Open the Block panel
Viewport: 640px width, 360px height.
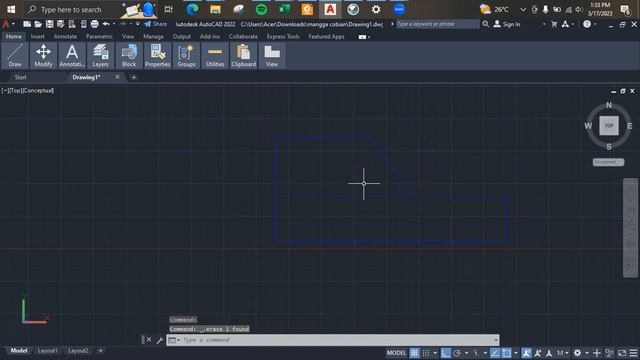pos(129,56)
